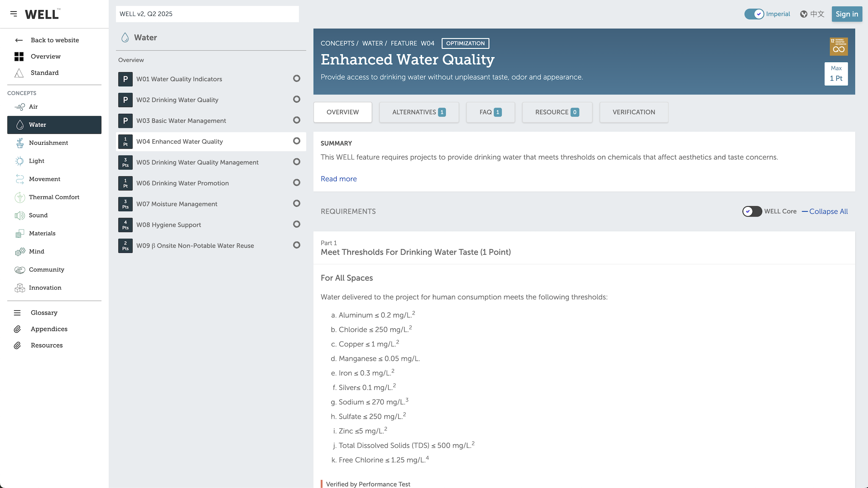Click the Overview grid icon in sidebar
Screen dimensions: 868x488
coord(19,57)
